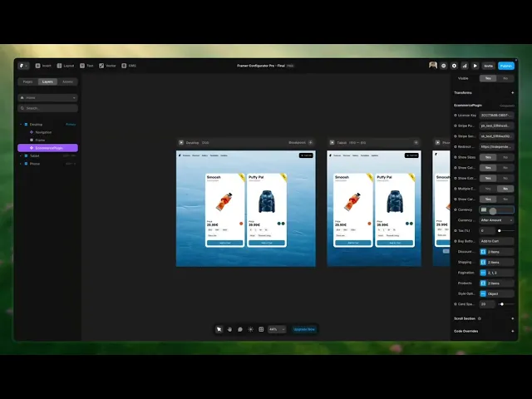The image size is (532, 399).
Task: Add a breakpoint to Desktop with plus icon
Action: pyautogui.click(x=310, y=142)
